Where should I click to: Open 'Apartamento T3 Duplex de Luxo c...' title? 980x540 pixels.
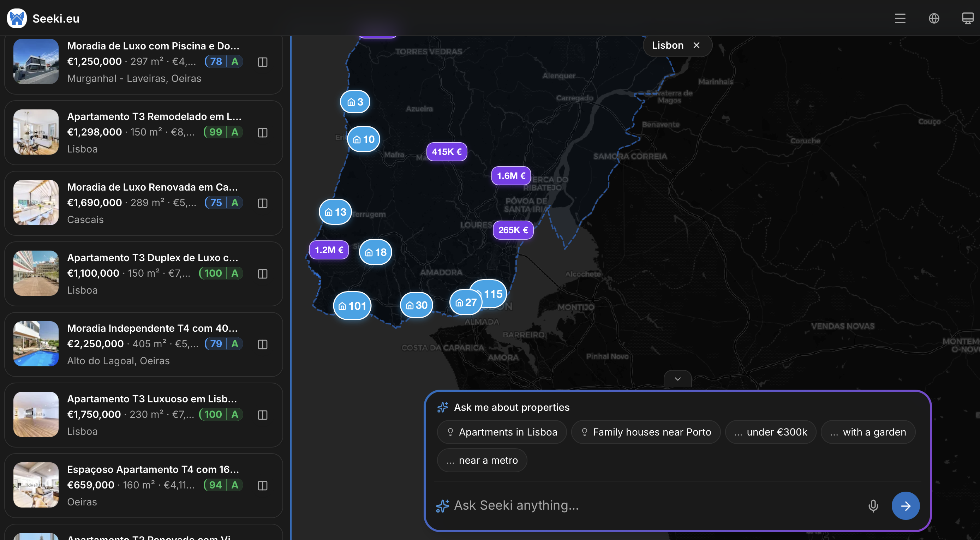tap(153, 258)
